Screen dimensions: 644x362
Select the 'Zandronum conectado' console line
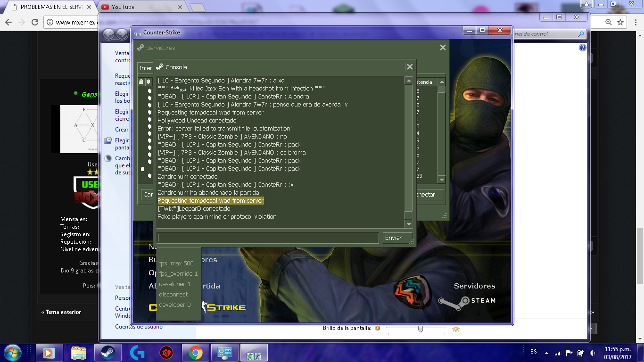click(x=188, y=177)
